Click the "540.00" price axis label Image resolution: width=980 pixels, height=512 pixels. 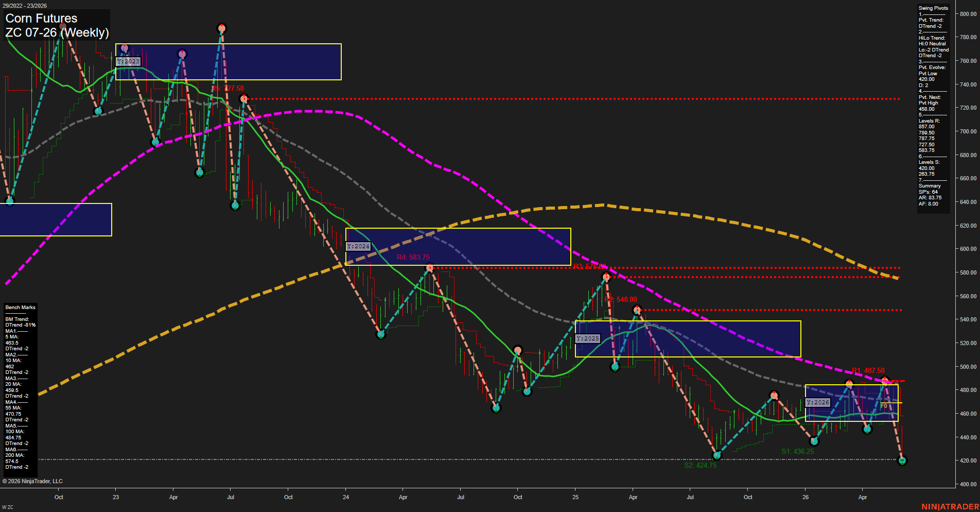coord(968,319)
